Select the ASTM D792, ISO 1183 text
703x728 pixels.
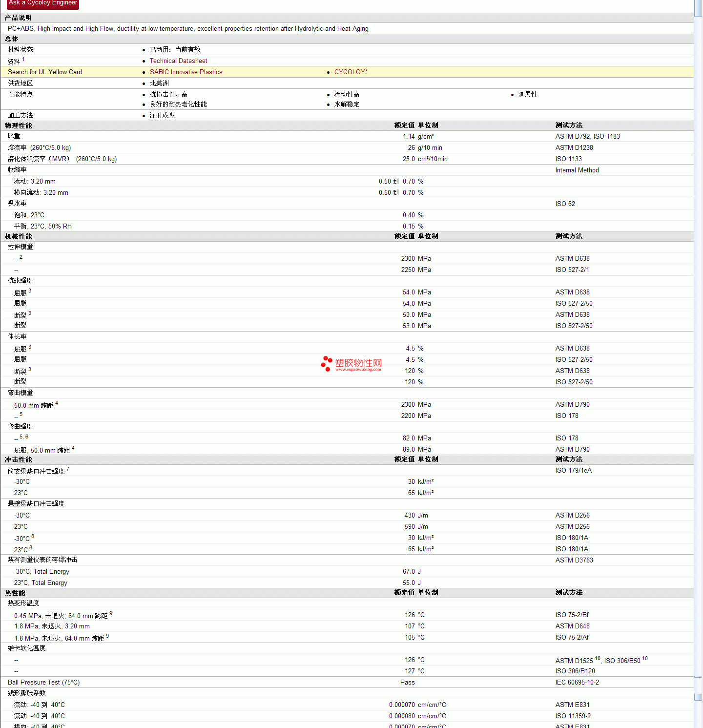[587, 137]
